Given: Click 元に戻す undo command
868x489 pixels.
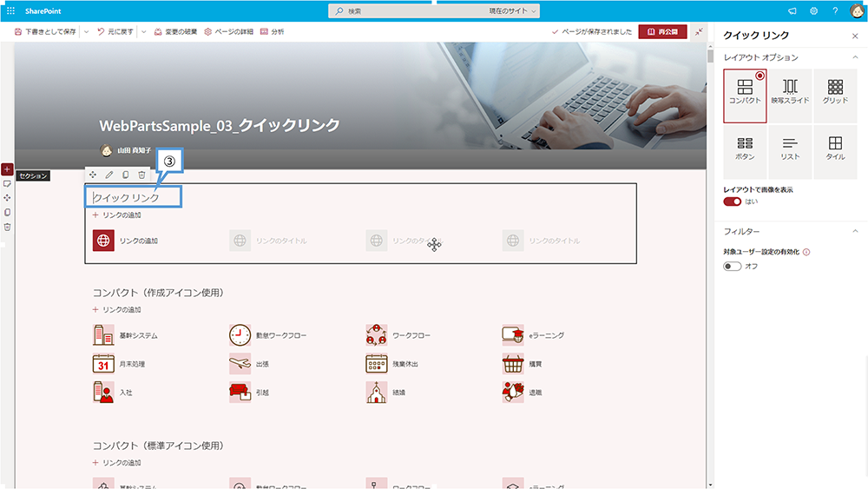Looking at the screenshot, I should [x=115, y=31].
